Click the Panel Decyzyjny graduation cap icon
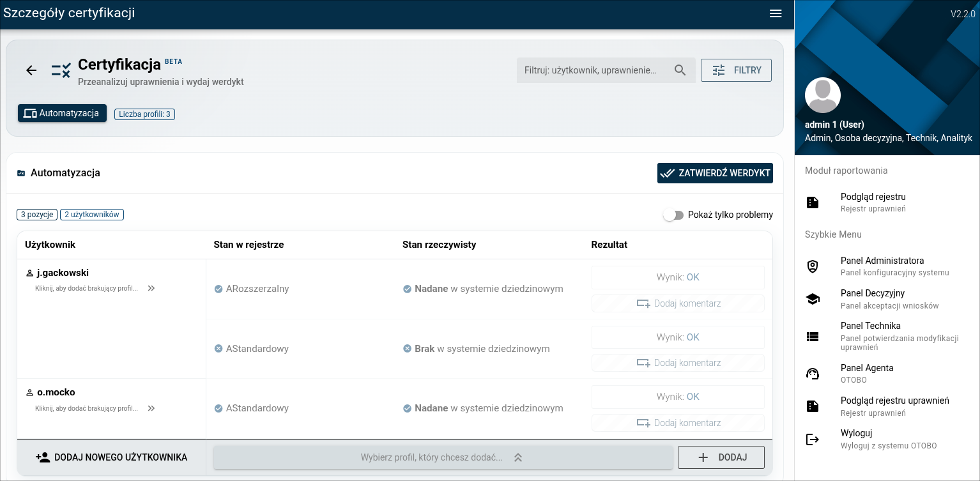The image size is (980, 481). (x=813, y=299)
